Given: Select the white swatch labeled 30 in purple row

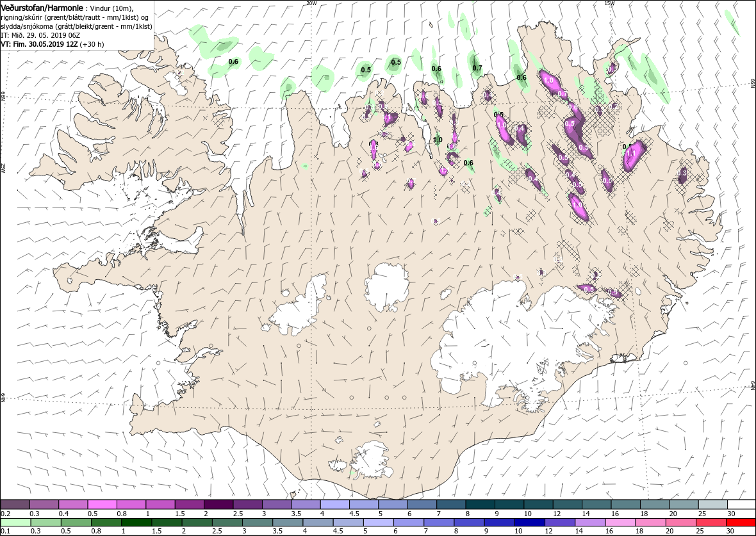Looking at the screenshot, I should click(741, 504).
